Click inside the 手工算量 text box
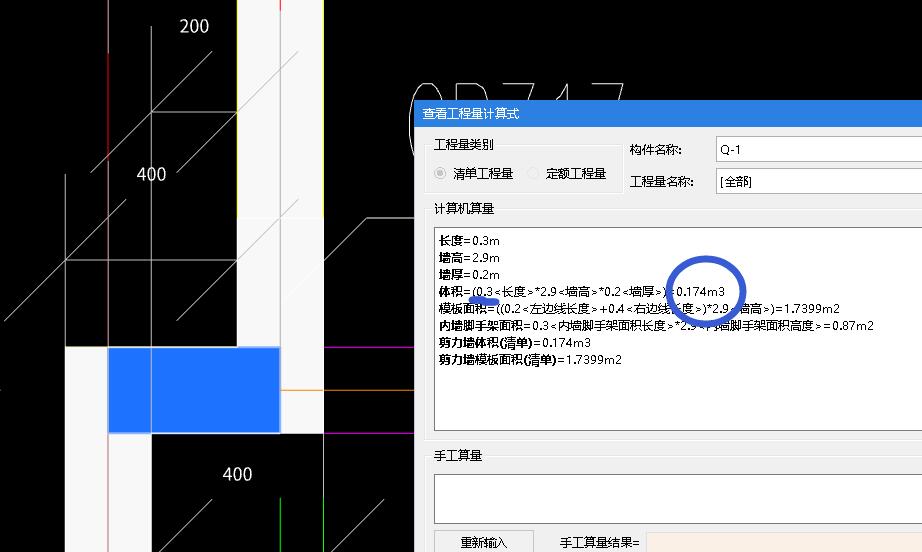The height and width of the screenshot is (552, 922). [x=678, y=499]
